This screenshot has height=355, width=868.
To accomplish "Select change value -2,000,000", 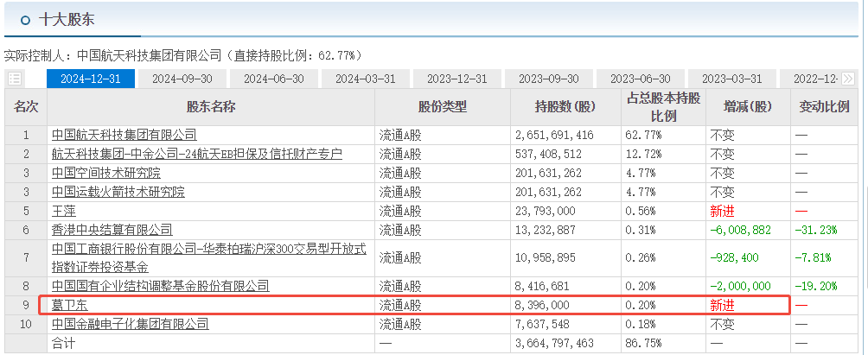I will (741, 286).
